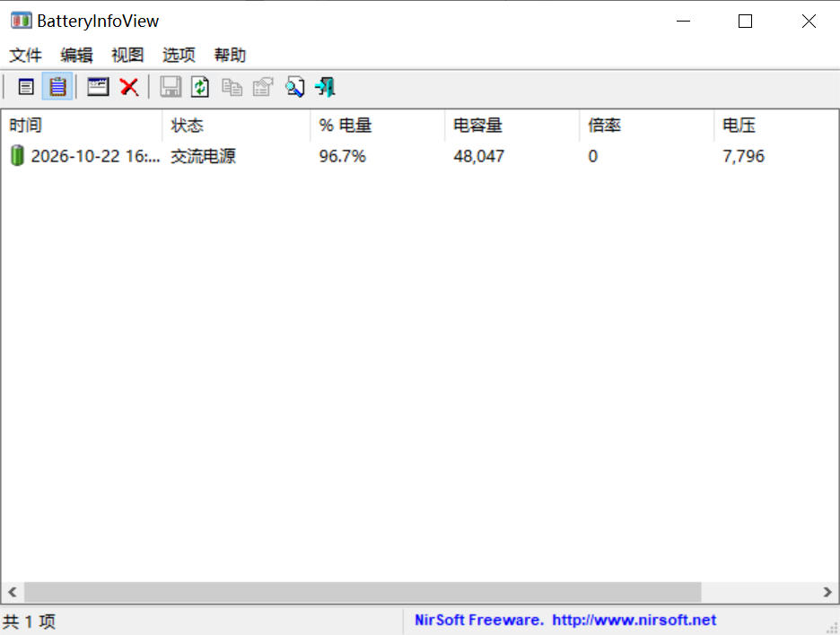The image size is (840, 635).
Task: Click the copy selected items icon
Action: 232,87
